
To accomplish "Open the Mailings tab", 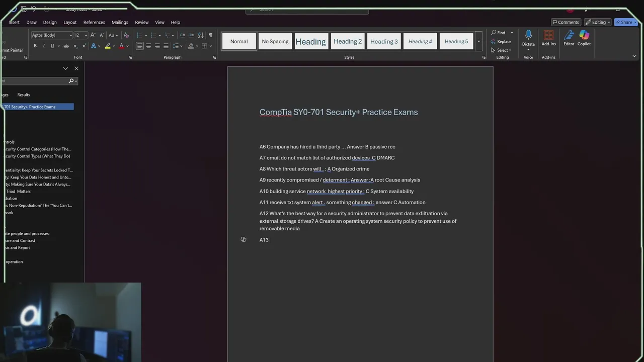I will coord(120,22).
